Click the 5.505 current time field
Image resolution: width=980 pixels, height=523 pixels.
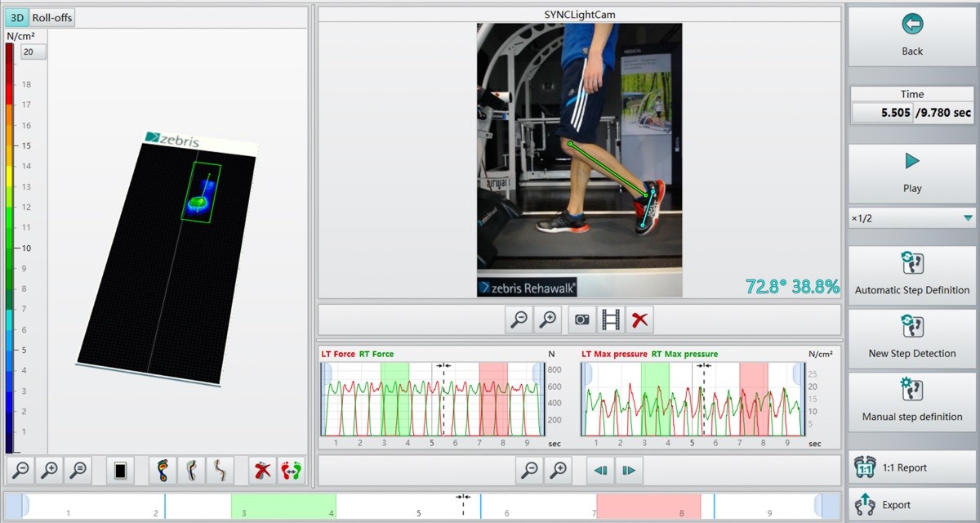click(x=882, y=113)
